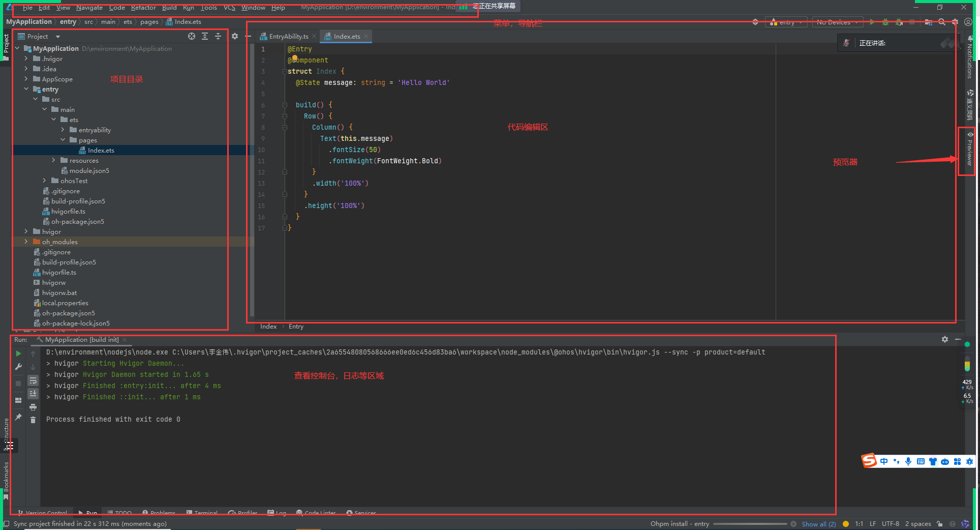
Task: Click 2 spaces indent setting
Action: click(918, 524)
